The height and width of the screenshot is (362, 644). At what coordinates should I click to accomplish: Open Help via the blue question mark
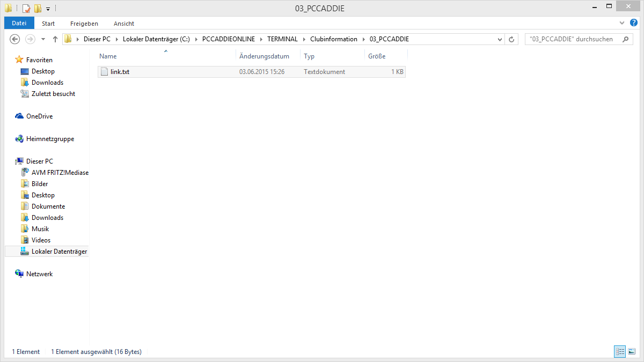633,23
